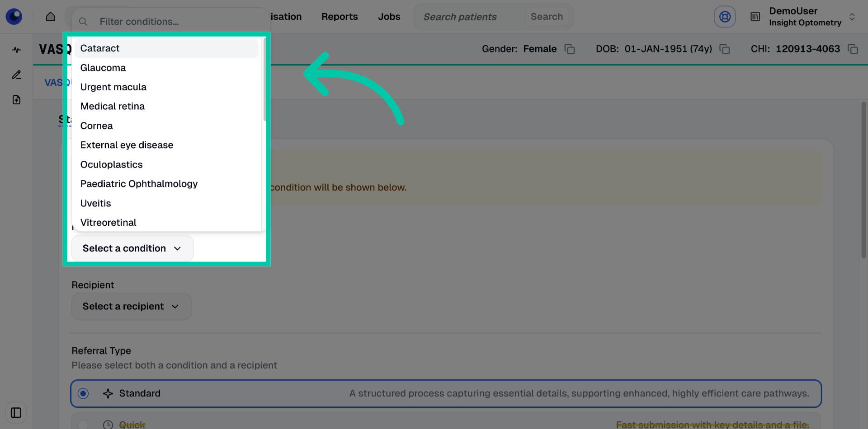The width and height of the screenshot is (868, 429).
Task: Toggle the sidebar panel icon
Action: pos(16,413)
